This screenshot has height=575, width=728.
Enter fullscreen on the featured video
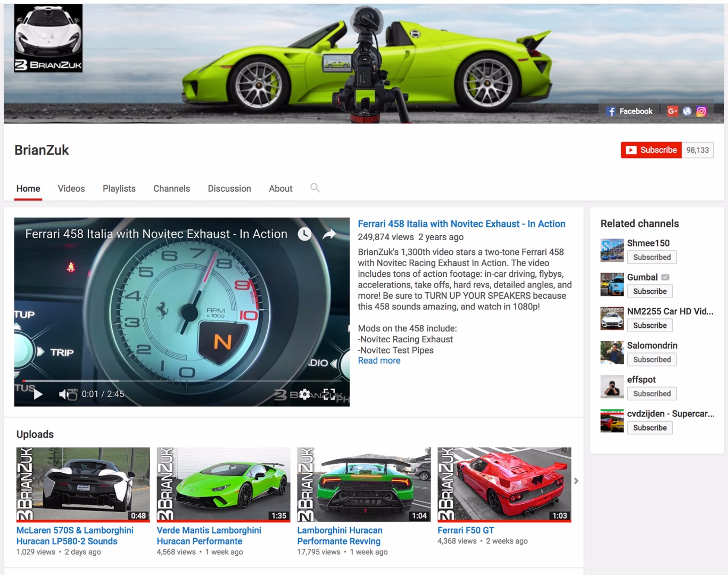(x=329, y=394)
